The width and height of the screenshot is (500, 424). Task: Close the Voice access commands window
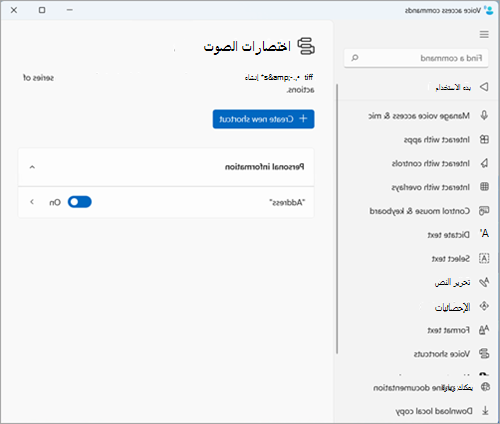point(14,10)
